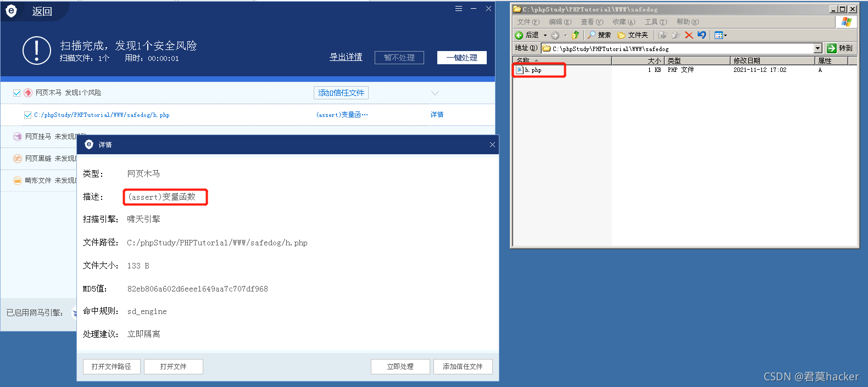Click the 暂不处理 button

pos(399,58)
